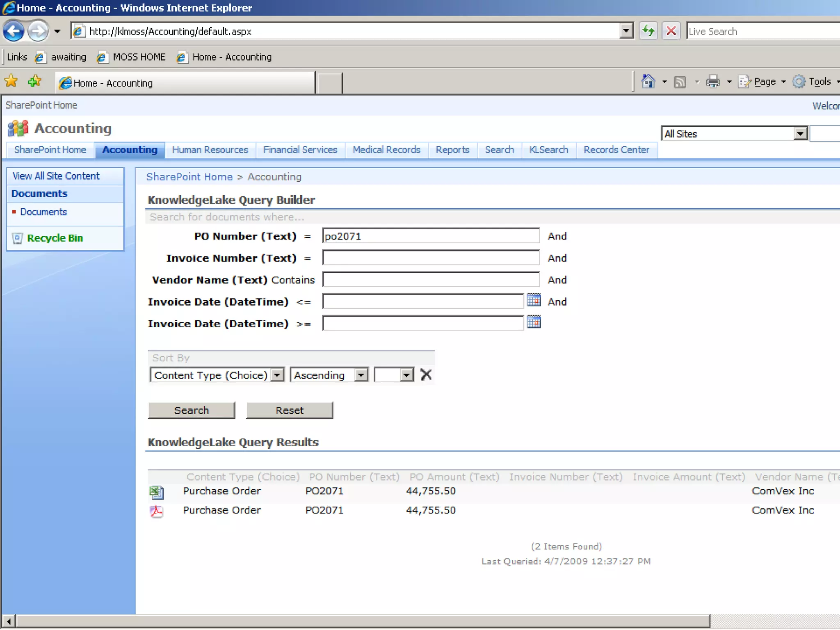Switch to the Human Resources tab
Image resolution: width=840 pixels, height=630 pixels.
pyautogui.click(x=210, y=150)
